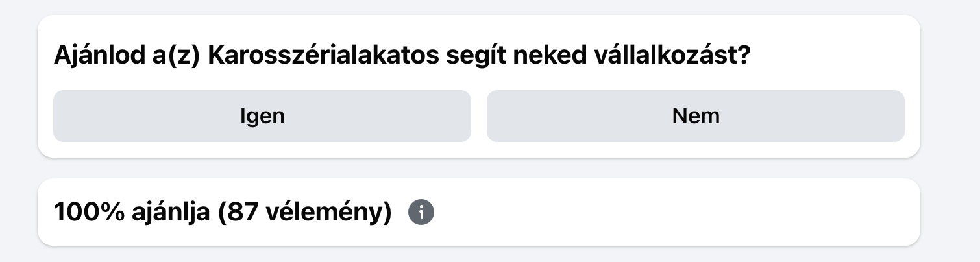
Task: Select the gray information symbol after ratings text
Action: coord(421,213)
